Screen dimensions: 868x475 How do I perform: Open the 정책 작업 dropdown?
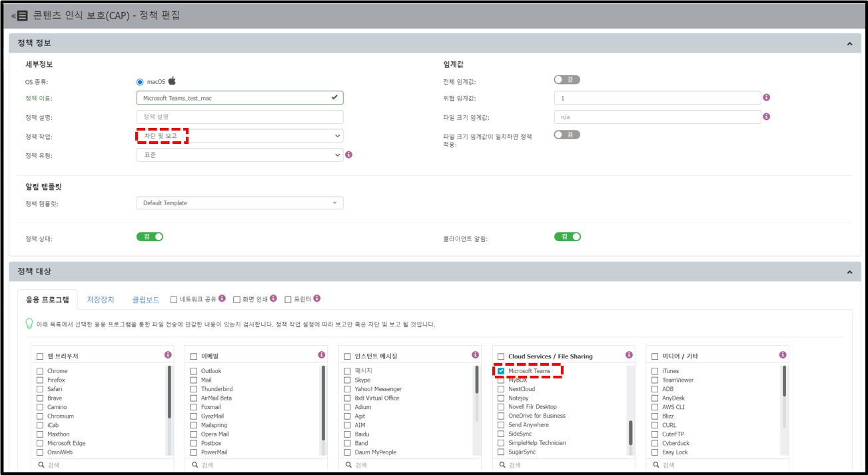tap(239, 136)
